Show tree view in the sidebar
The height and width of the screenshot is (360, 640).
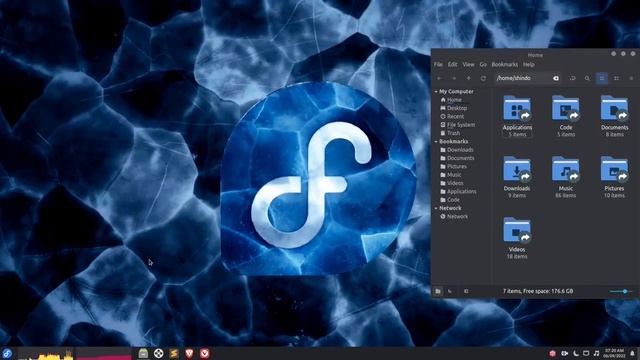pyautogui.click(x=450, y=291)
